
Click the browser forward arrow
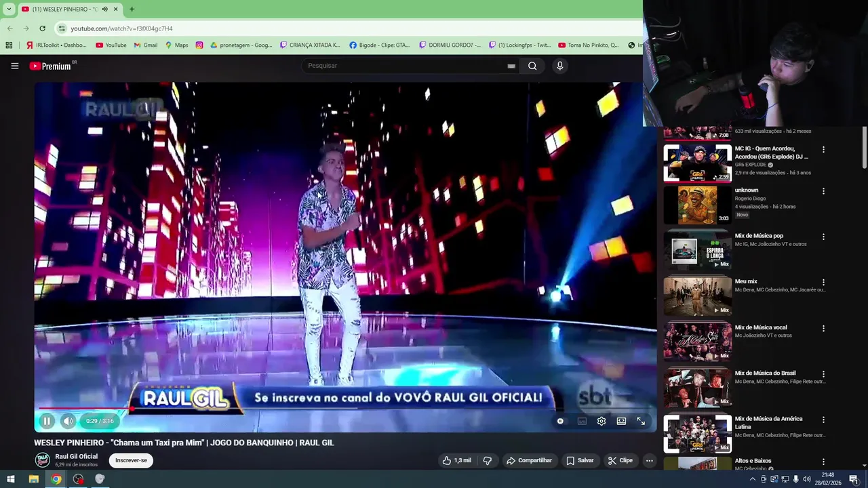point(26,28)
